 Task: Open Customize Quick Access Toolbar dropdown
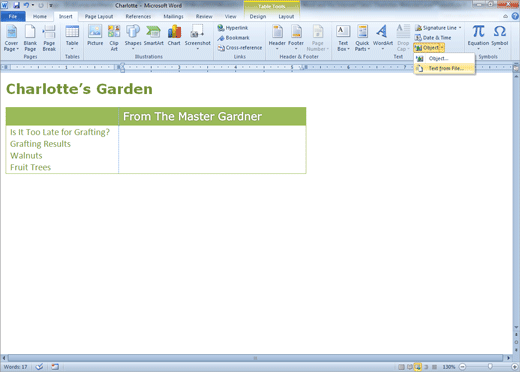pos(51,5)
